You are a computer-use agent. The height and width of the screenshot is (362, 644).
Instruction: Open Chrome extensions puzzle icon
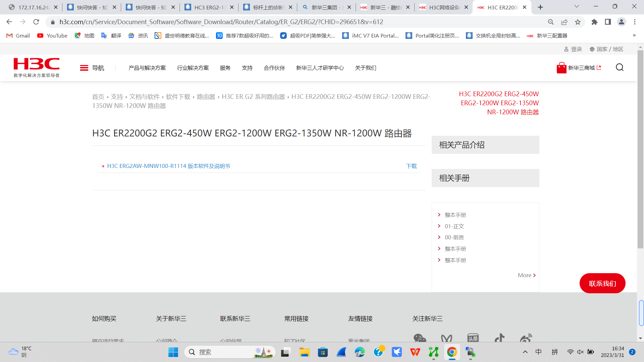[x=594, y=22]
